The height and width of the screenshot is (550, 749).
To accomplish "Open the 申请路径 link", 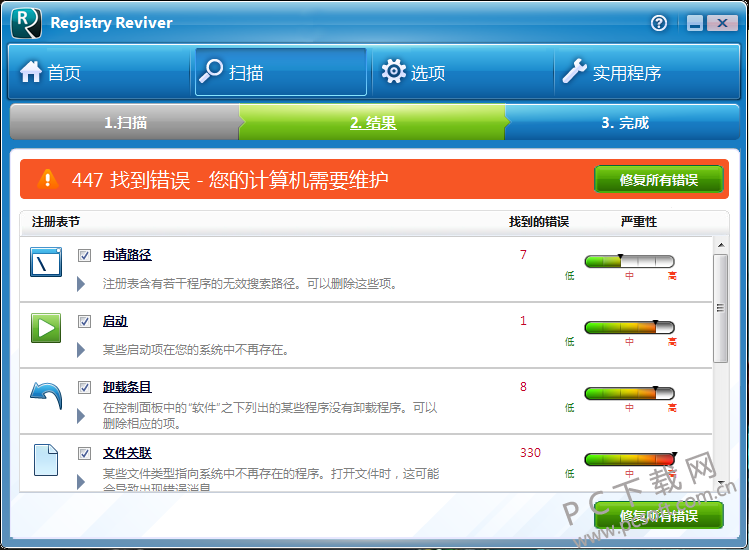I will point(127,255).
